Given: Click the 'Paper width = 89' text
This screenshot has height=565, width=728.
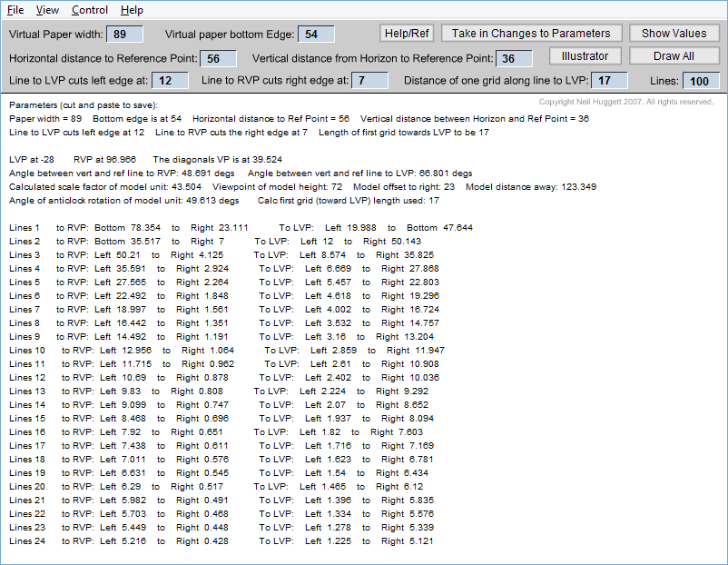Looking at the screenshot, I should pyautogui.click(x=45, y=118).
